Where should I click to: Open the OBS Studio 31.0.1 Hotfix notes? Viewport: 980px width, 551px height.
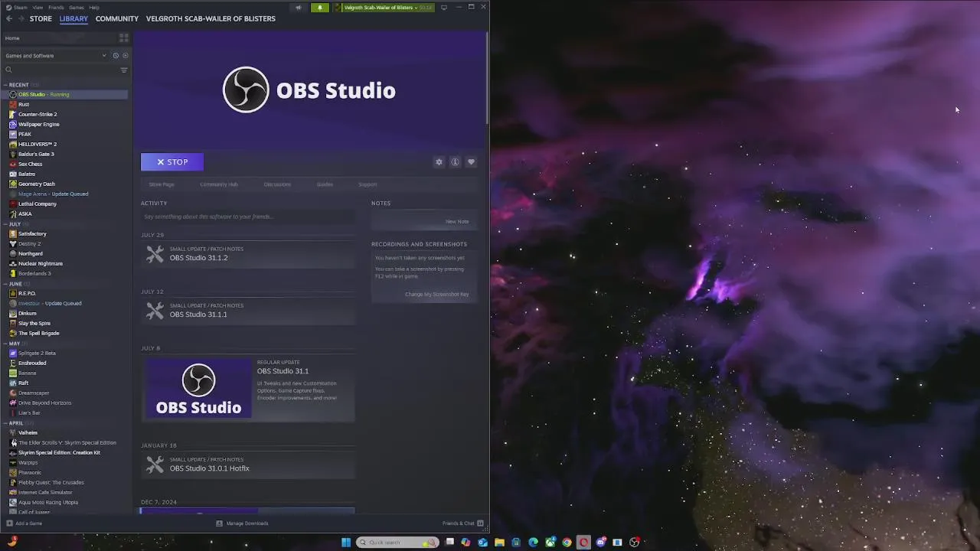coord(247,465)
